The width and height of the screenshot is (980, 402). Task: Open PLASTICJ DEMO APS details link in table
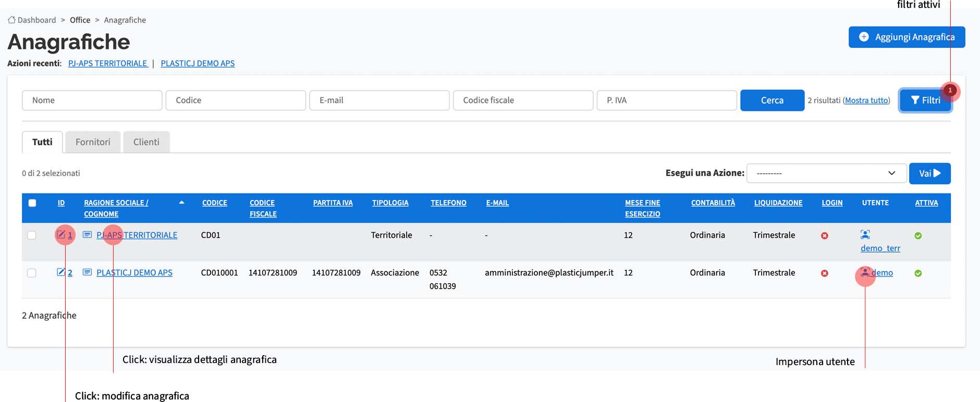pyautogui.click(x=134, y=273)
